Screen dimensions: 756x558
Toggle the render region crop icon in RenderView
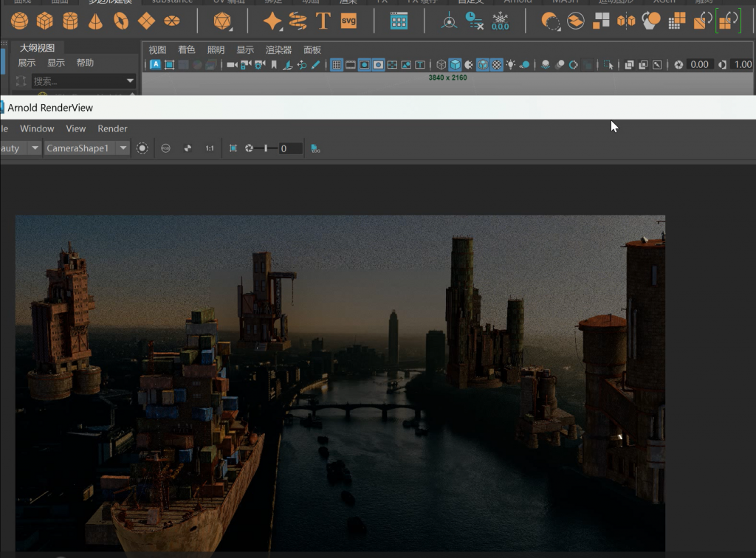(x=233, y=148)
